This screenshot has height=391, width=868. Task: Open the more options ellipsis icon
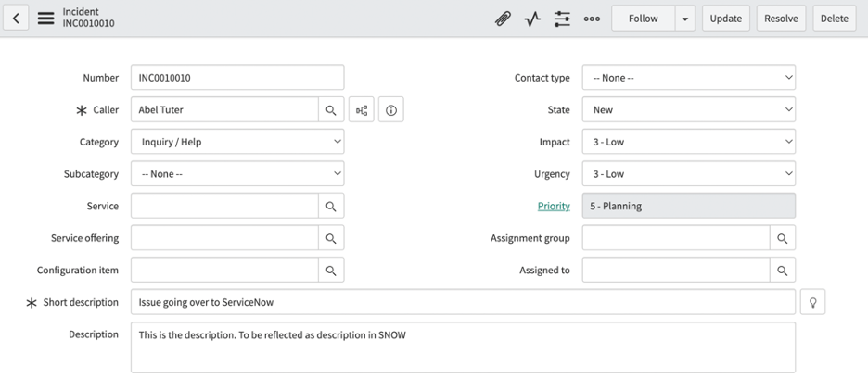592,19
